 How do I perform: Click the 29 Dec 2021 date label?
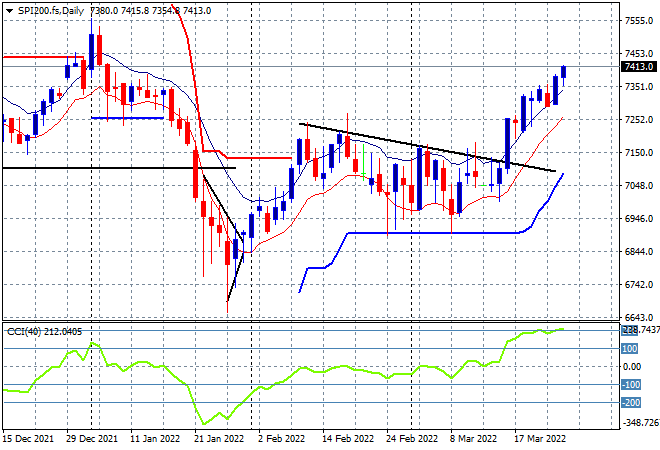(x=92, y=439)
